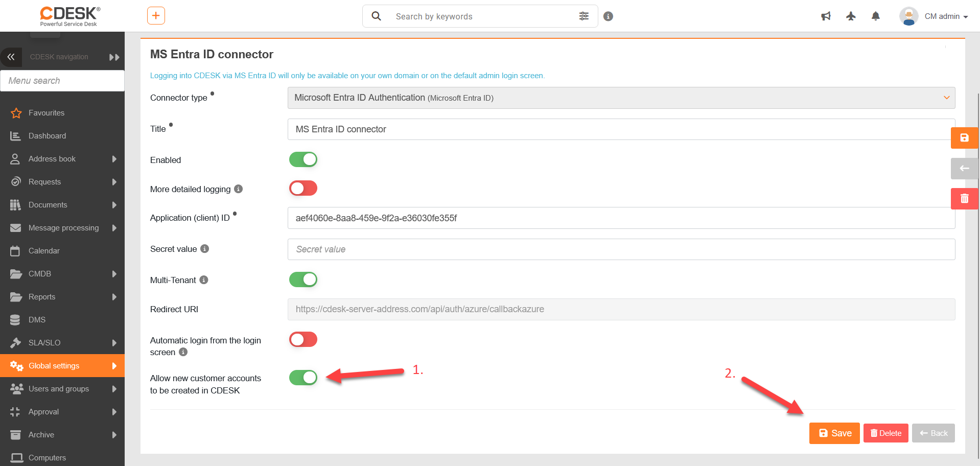Click the Application (client) ID field
The image size is (980, 466).
click(x=621, y=218)
